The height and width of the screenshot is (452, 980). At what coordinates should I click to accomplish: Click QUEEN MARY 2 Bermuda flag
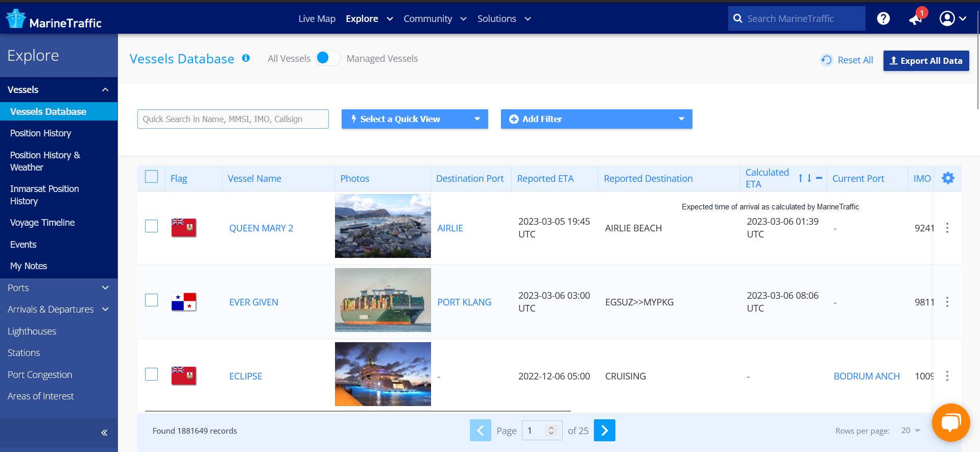coord(184,227)
